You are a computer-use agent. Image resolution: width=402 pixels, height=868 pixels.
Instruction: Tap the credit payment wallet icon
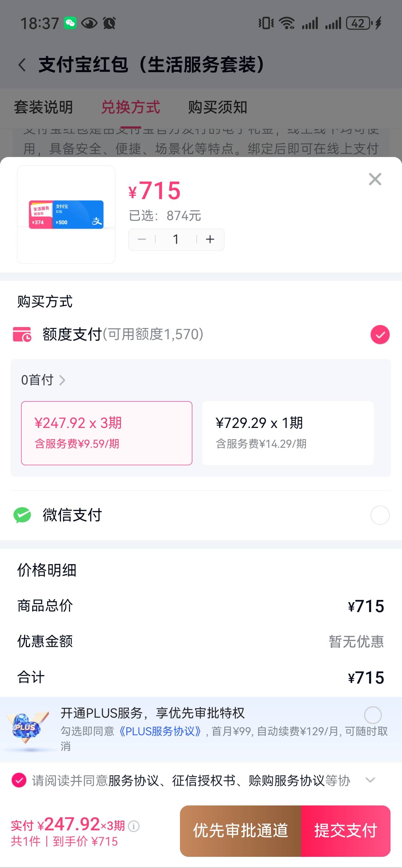pyautogui.click(x=22, y=334)
